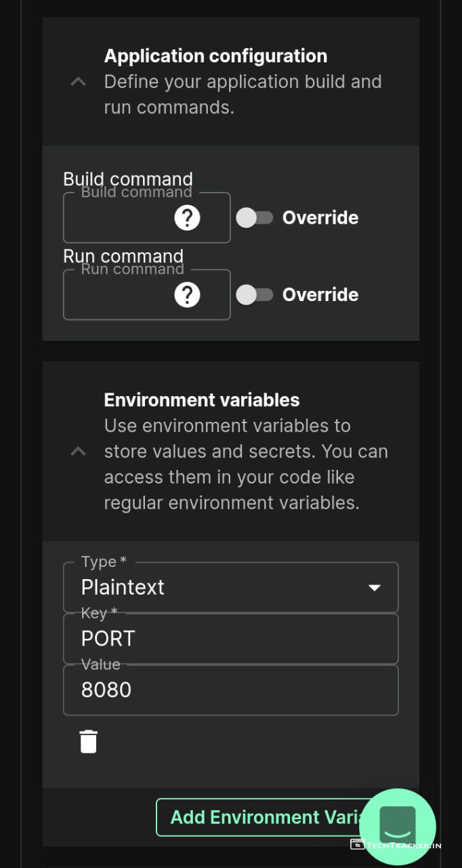Click the Build command help icon
The image size is (462, 868).
(x=187, y=218)
